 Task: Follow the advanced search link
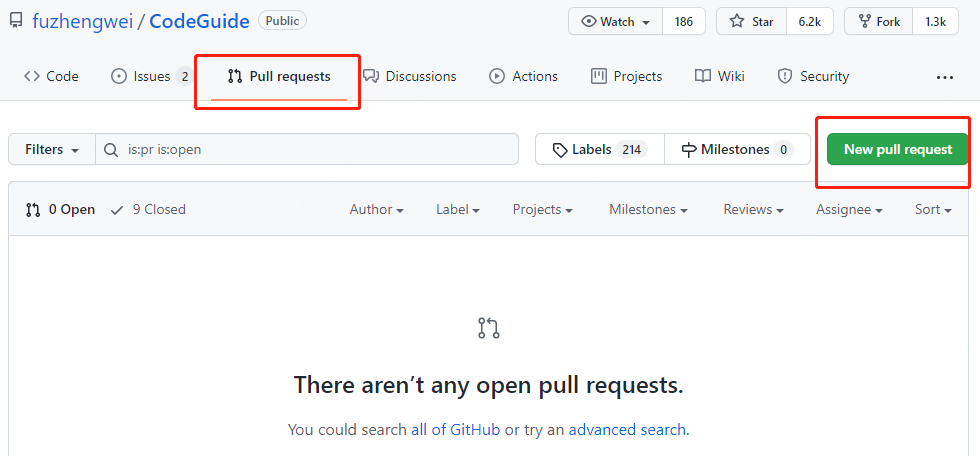tap(627, 430)
